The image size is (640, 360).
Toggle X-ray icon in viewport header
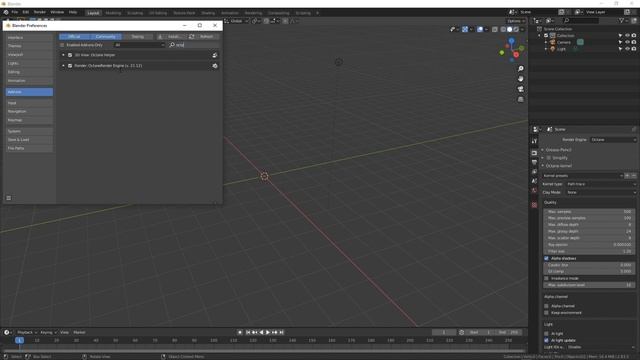pos(495,29)
